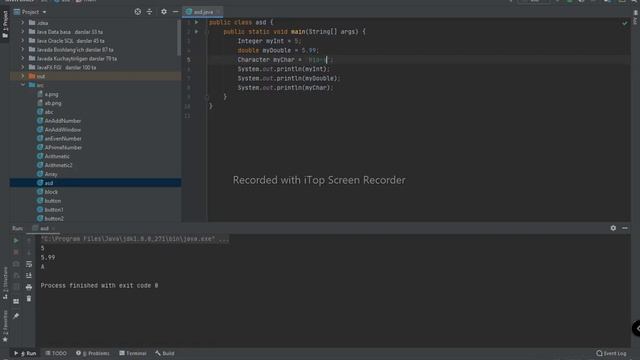Expand the JavaFX FGI folder
This screenshot has height=360, width=640.
(x=23, y=67)
